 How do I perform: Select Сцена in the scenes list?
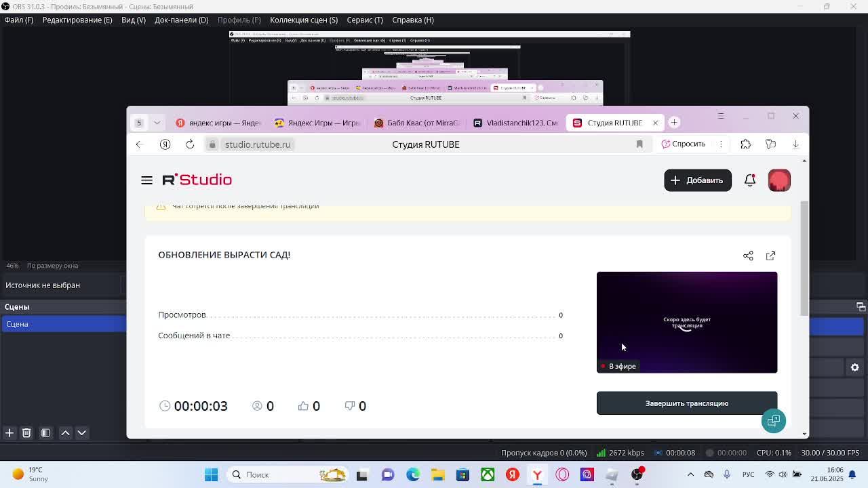[x=63, y=324]
